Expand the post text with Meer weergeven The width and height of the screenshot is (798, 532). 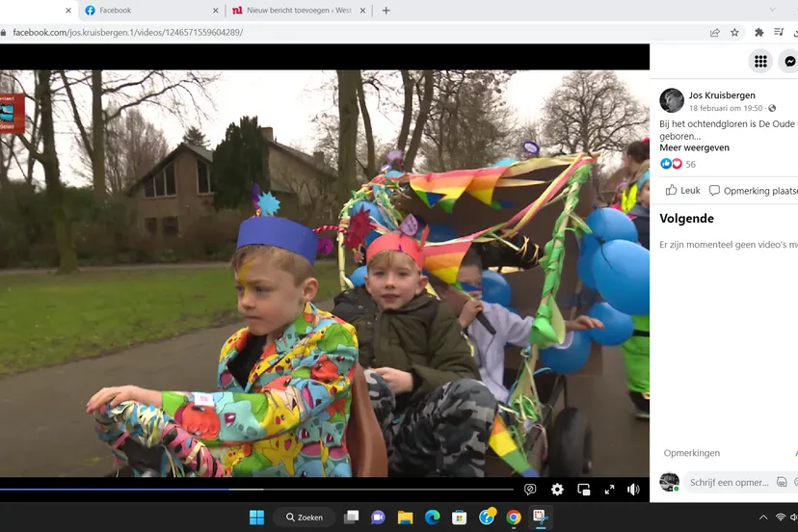tap(694, 147)
